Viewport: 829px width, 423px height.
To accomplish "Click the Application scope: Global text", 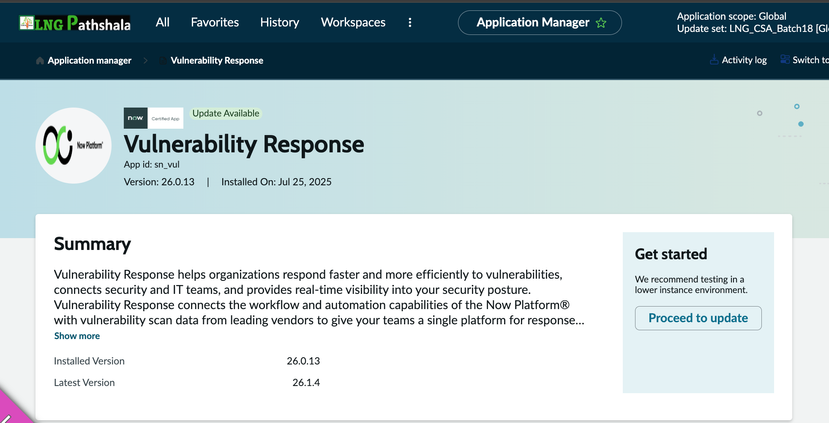I will click(731, 16).
